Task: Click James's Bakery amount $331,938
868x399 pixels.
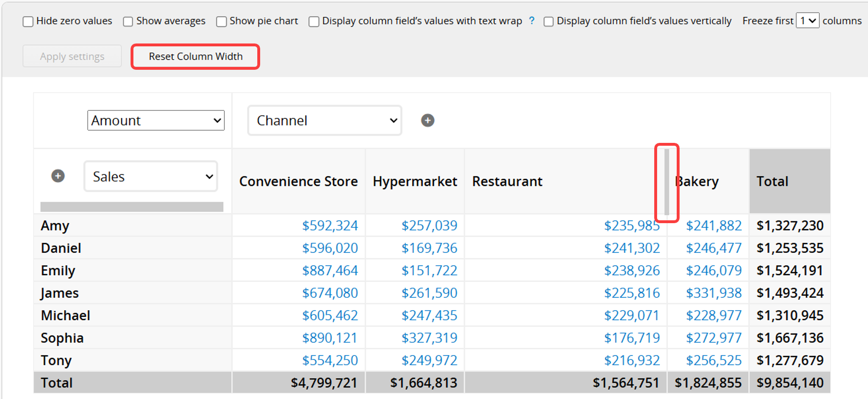Action: pos(714,293)
